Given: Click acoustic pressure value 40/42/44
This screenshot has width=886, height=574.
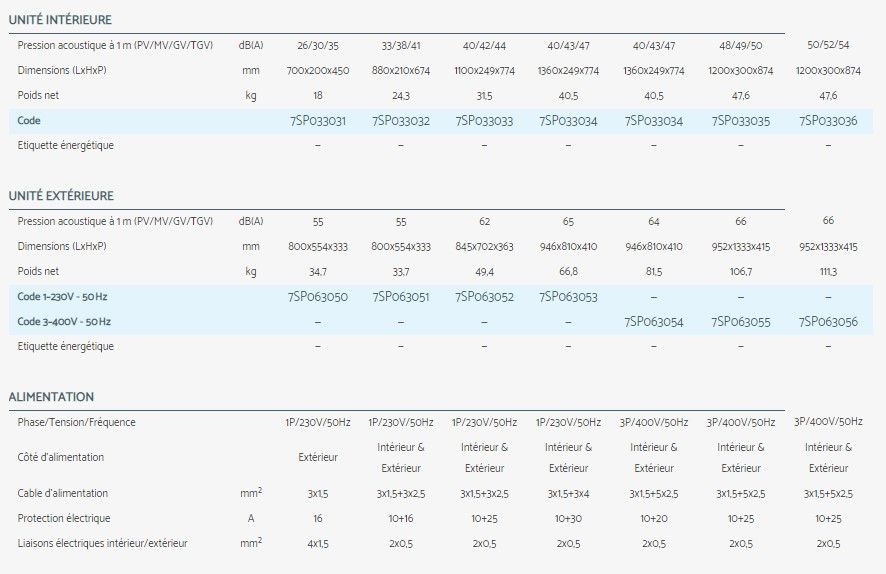Looking at the screenshot, I should [x=484, y=46].
